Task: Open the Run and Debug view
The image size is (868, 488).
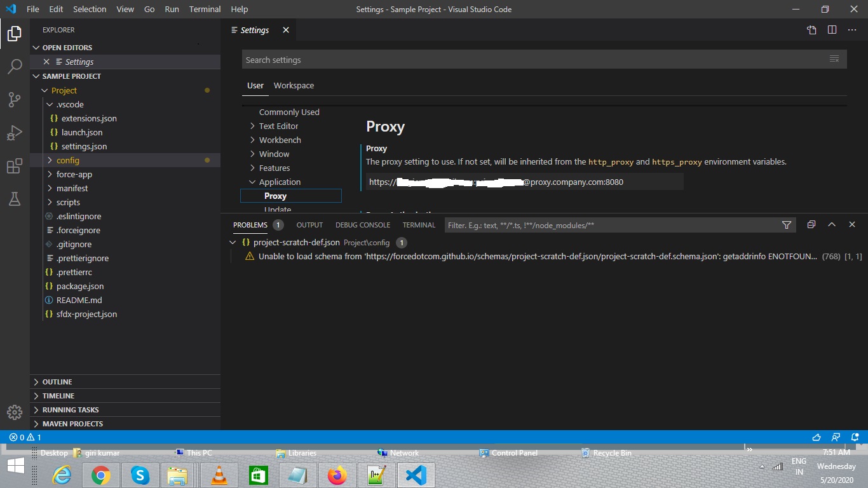Action: pyautogui.click(x=14, y=133)
